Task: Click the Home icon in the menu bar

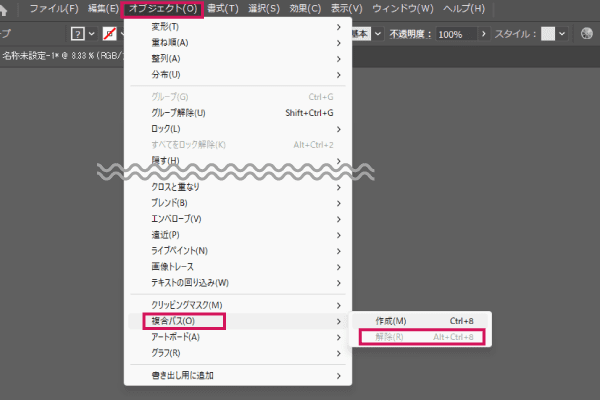Action: tap(3, 9)
